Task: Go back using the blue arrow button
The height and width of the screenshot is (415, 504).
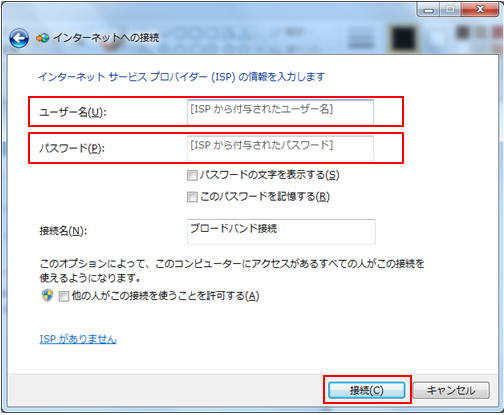Action: (19, 38)
